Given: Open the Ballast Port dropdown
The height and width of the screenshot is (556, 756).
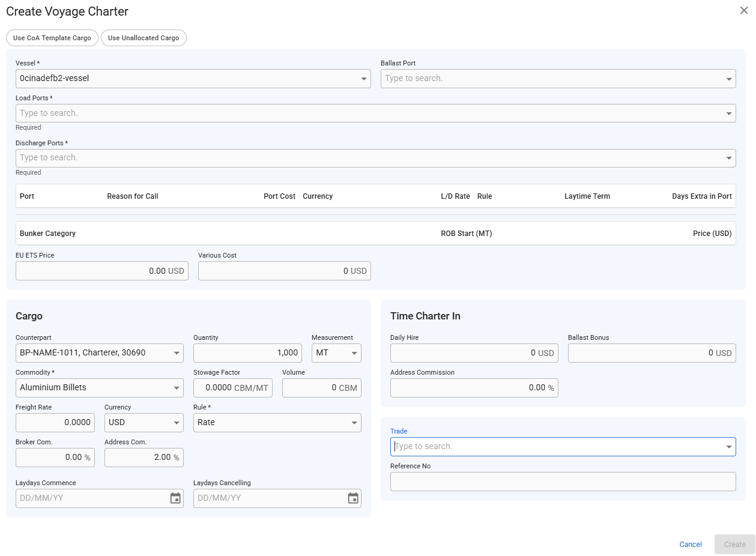Looking at the screenshot, I should [729, 79].
